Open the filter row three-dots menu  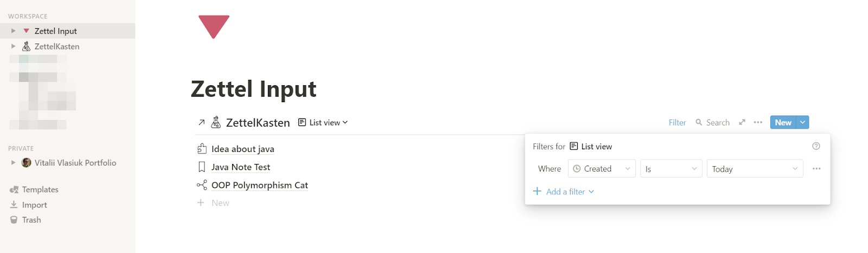(x=816, y=169)
